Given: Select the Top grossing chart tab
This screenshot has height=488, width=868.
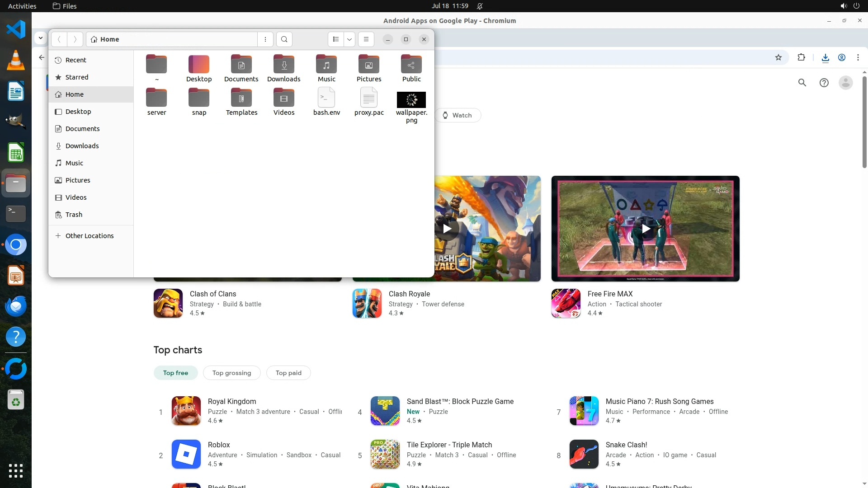Looking at the screenshot, I should click(231, 373).
